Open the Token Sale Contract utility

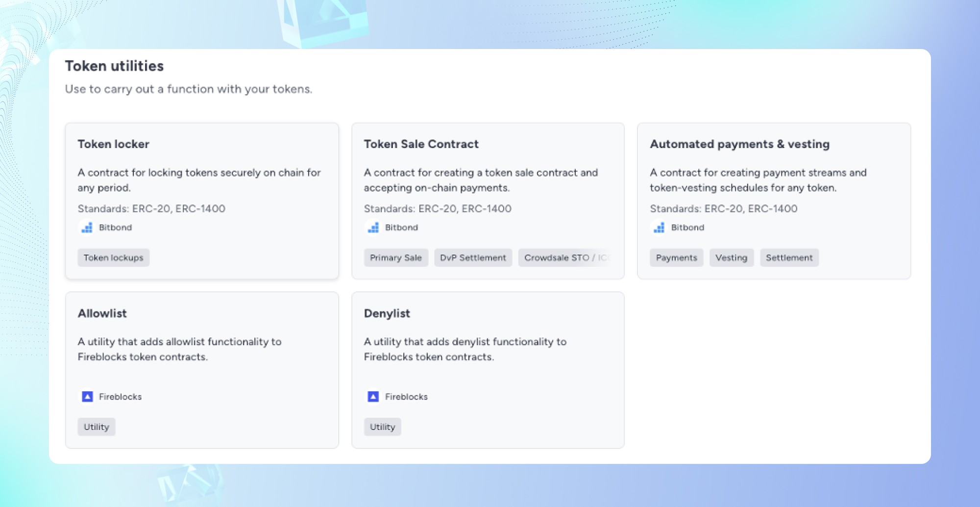488,201
